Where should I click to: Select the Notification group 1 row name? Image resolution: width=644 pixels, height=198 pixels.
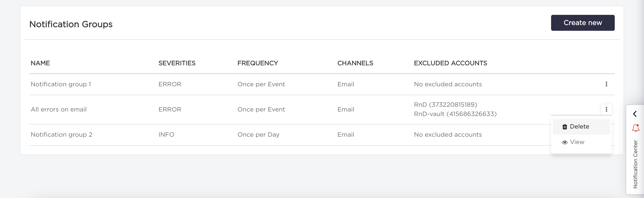tap(61, 84)
